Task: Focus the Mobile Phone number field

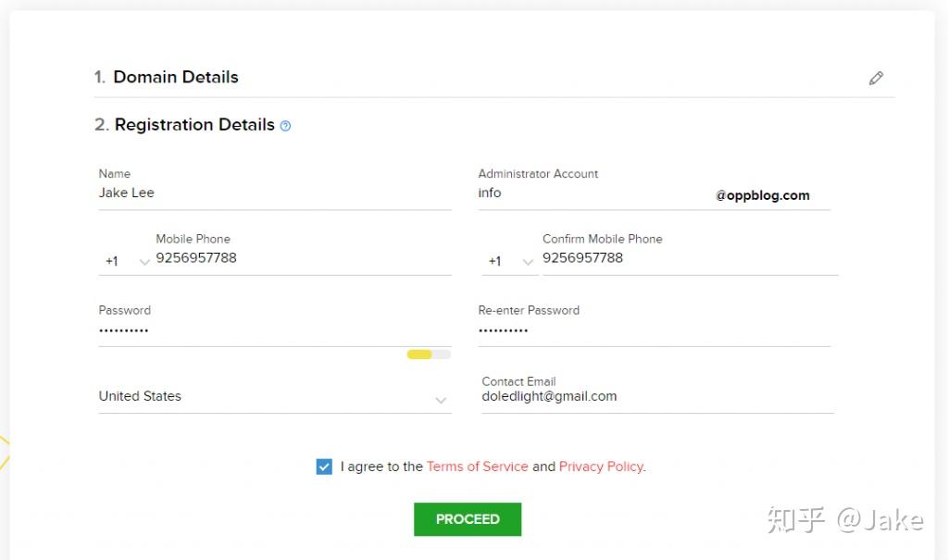Action: [x=302, y=258]
